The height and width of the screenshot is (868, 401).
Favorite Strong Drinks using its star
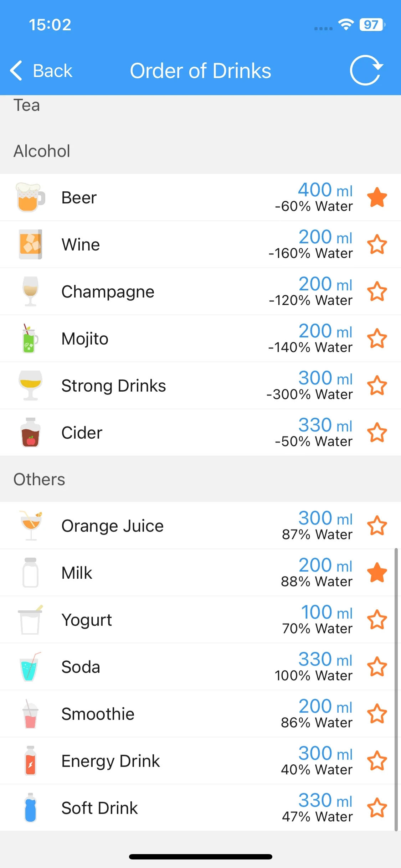377,386
